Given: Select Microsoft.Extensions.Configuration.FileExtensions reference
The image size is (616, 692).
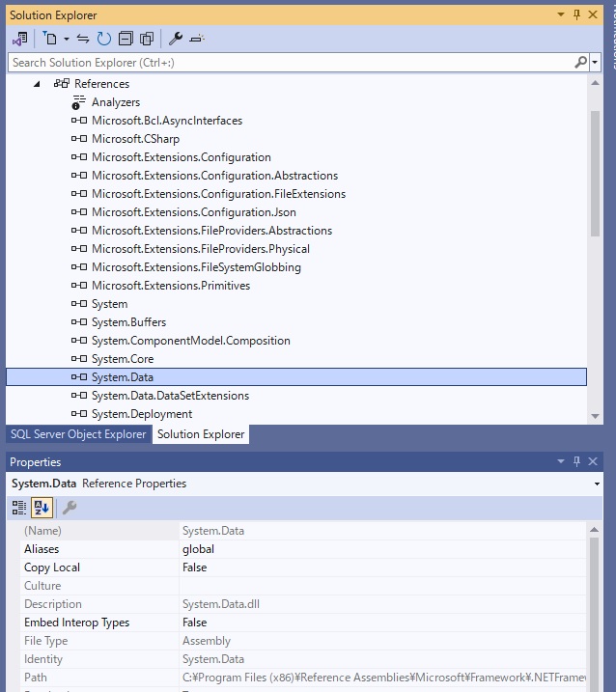Looking at the screenshot, I should [x=218, y=194].
